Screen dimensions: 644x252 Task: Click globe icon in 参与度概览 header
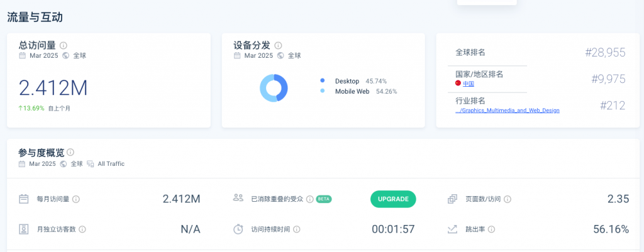[64, 164]
